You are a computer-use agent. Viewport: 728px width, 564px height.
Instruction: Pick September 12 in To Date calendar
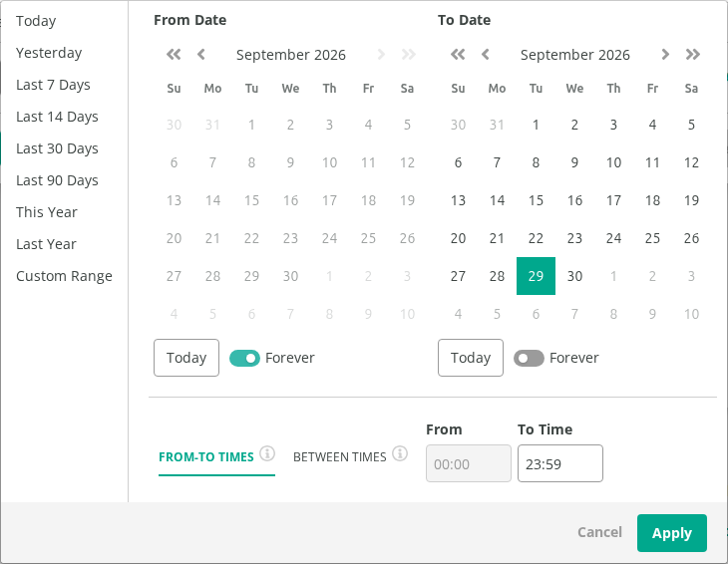pos(691,162)
